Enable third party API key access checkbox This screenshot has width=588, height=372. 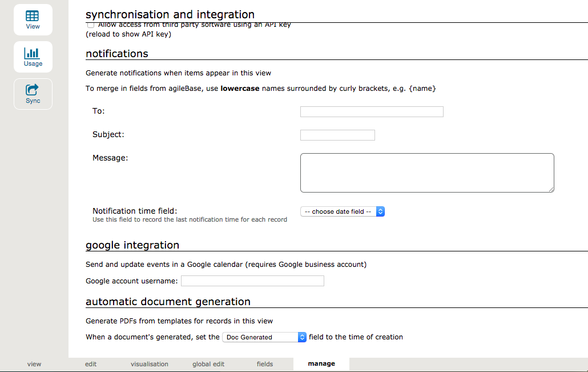pos(91,25)
